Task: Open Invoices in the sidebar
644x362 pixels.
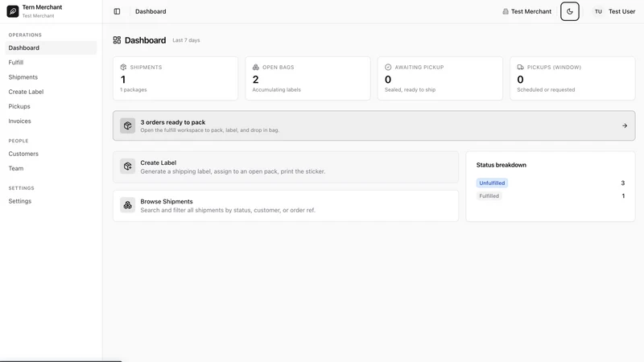Action: pyautogui.click(x=51, y=121)
